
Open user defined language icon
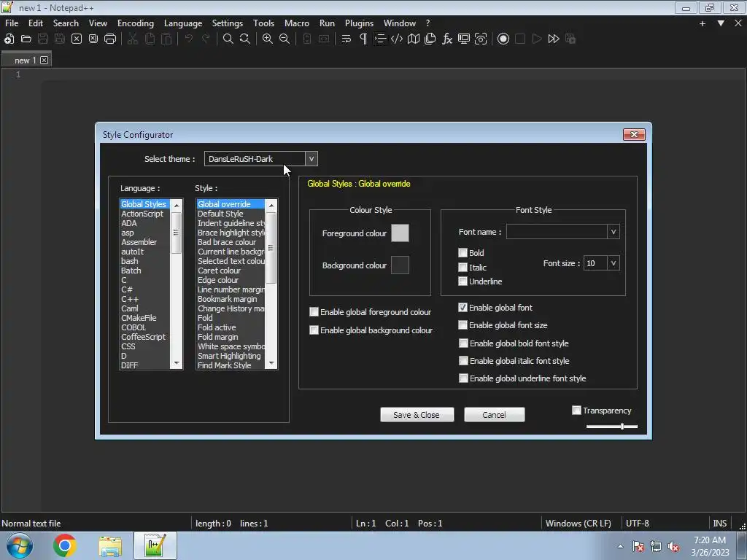pos(396,39)
